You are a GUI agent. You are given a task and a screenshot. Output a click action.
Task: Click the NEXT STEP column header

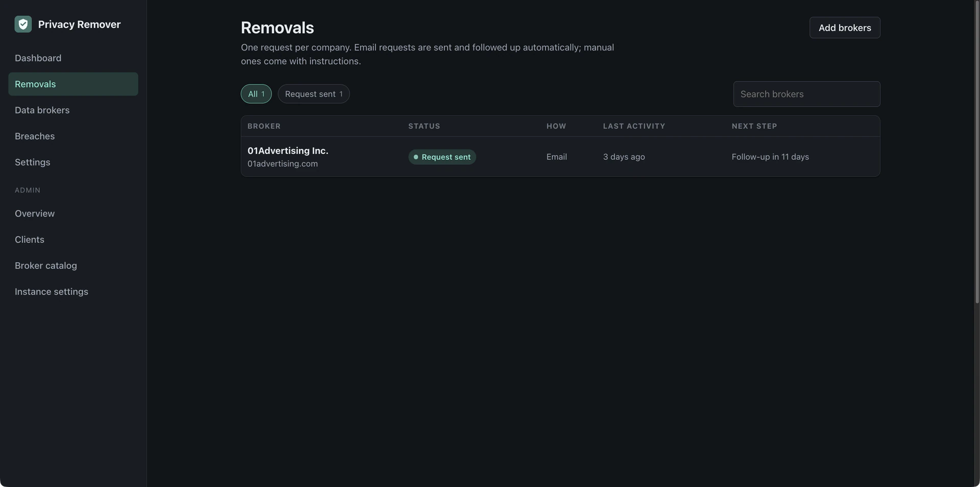(754, 126)
